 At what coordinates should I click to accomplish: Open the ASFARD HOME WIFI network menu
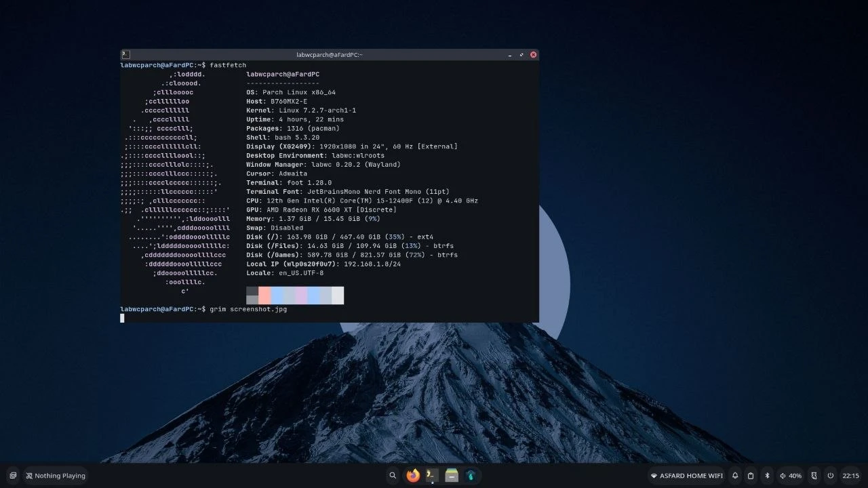pos(687,476)
